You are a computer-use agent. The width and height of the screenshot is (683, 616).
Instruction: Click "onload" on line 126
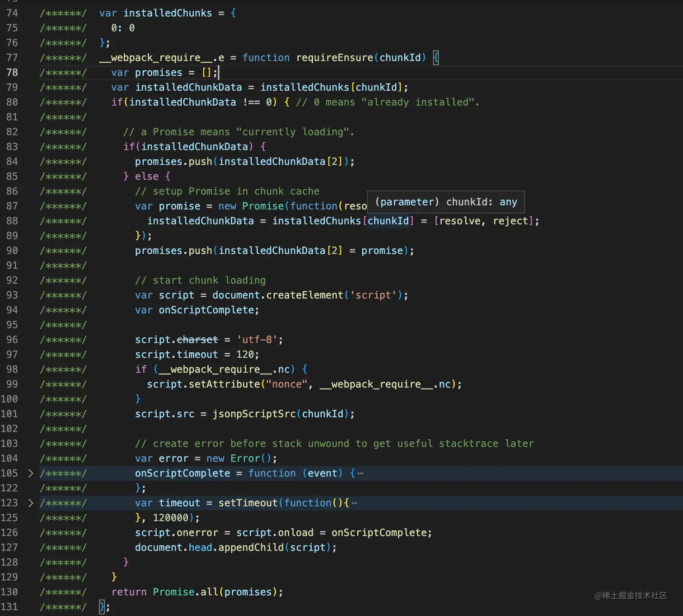pos(296,533)
